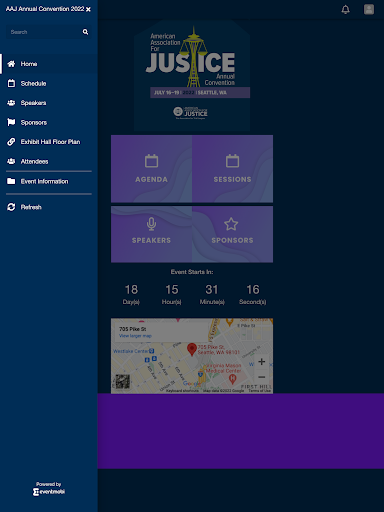This screenshot has height=512, width=384.
Task: Open the user profile avatar icon
Action: pos(369,9)
